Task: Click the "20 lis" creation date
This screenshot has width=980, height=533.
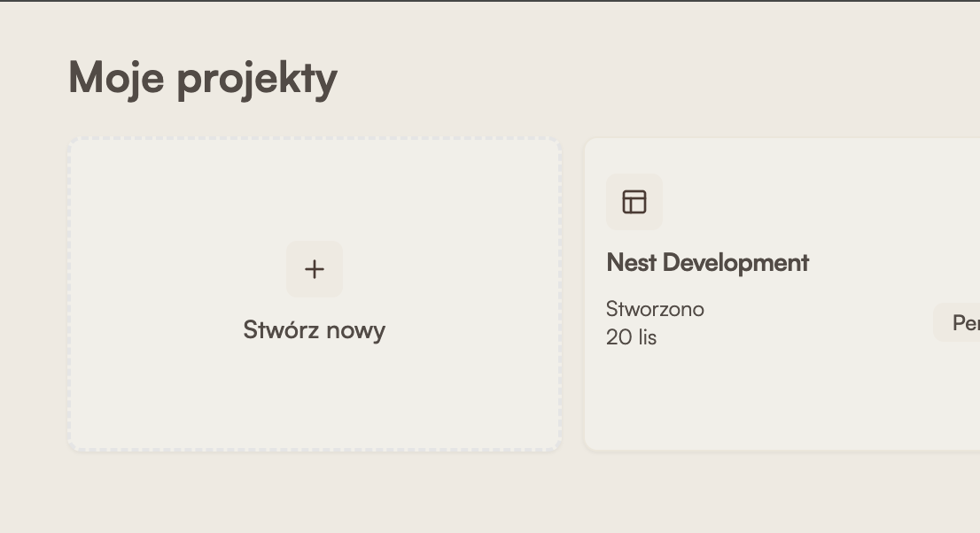Action: tap(631, 337)
